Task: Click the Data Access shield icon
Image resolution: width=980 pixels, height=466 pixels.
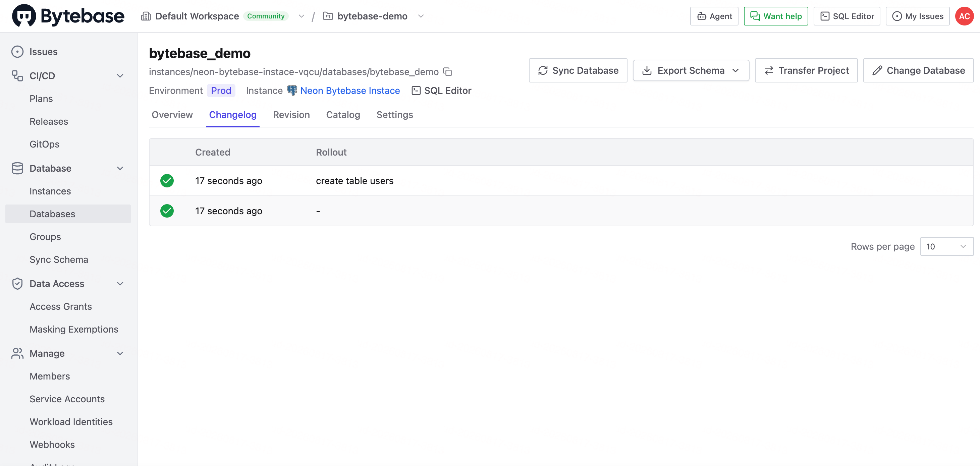Action: click(x=17, y=284)
